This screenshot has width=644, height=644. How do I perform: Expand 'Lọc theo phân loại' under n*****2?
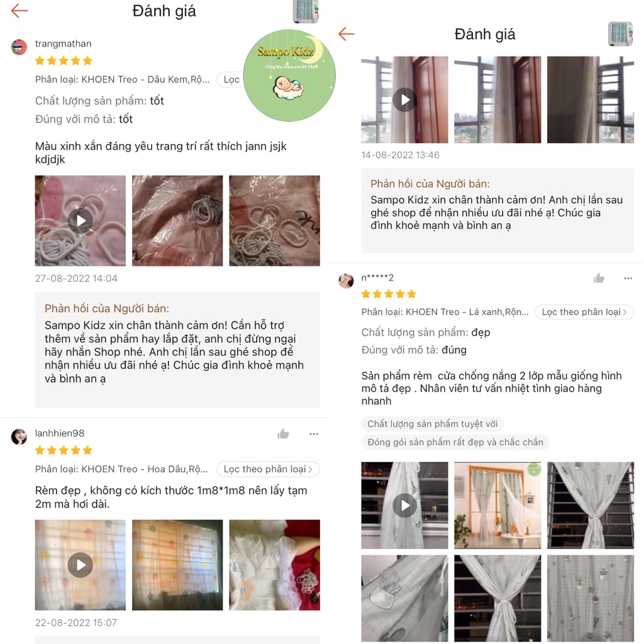pyautogui.click(x=584, y=312)
